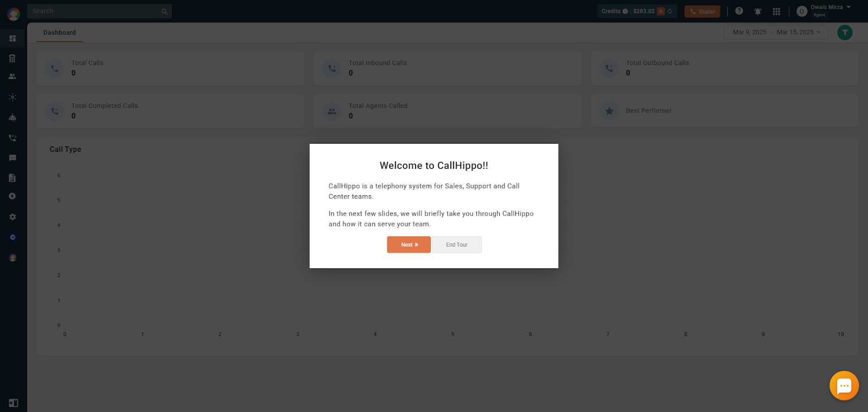
Task: Open the integrations hub icon in sidebar
Action: tap(12, 97)
